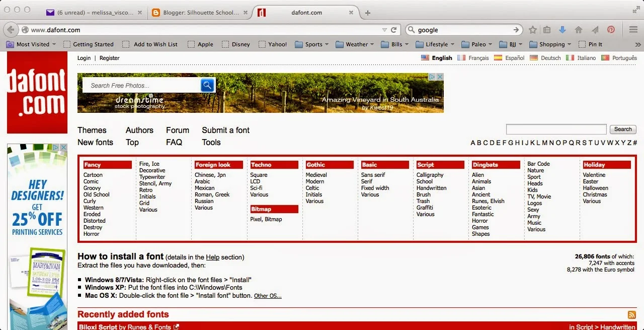This screenshot has width=644, height=330.
Task: Click the AdChoices icon on banner ad
Action: click(x=432, y=77)
